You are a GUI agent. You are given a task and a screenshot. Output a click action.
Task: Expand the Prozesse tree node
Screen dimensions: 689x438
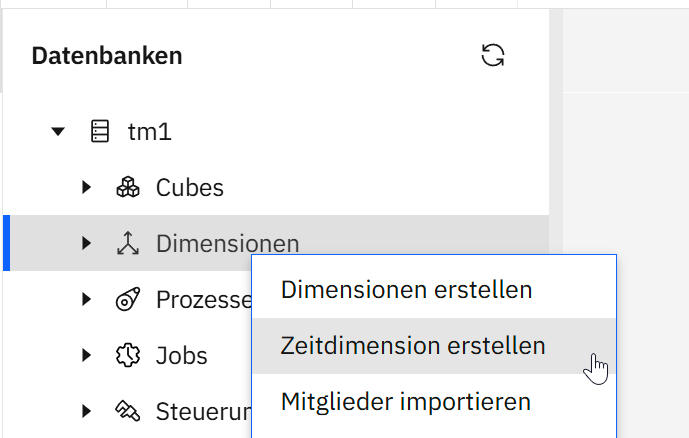coord(87,299)
